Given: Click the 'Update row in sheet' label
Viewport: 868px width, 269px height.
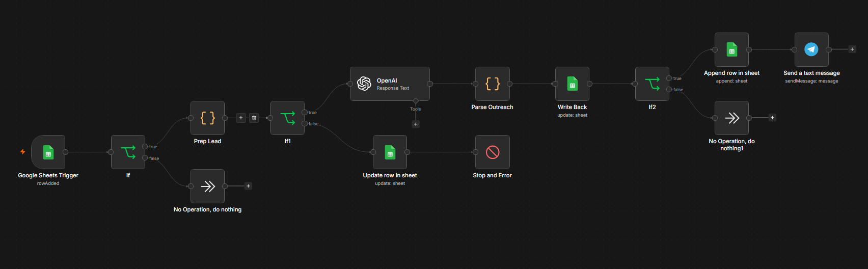Looking at the screenshot, I should click(x=390, y=175).
